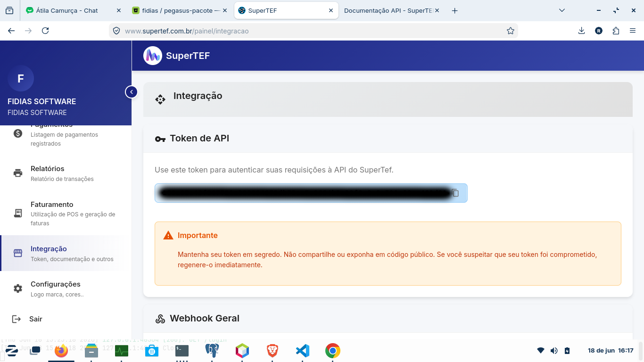644x362 pixels.
Task: Launch Google Chrome from the taskbar
Action: [333, 351]
